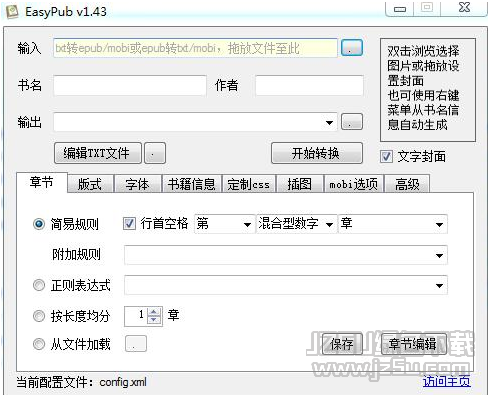Expand the 第 prefix dropdown

coord(247,224)
